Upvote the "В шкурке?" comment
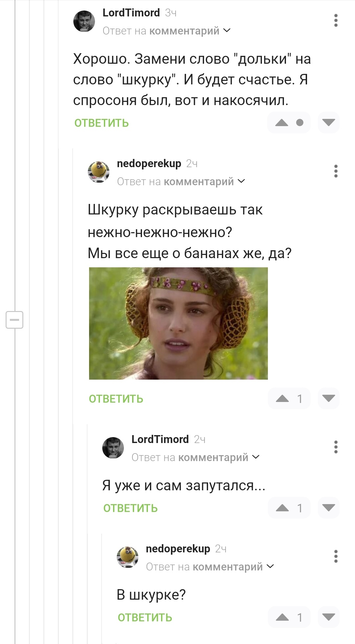The width and height of the screenshot is (355, 644). coord(282,617)
